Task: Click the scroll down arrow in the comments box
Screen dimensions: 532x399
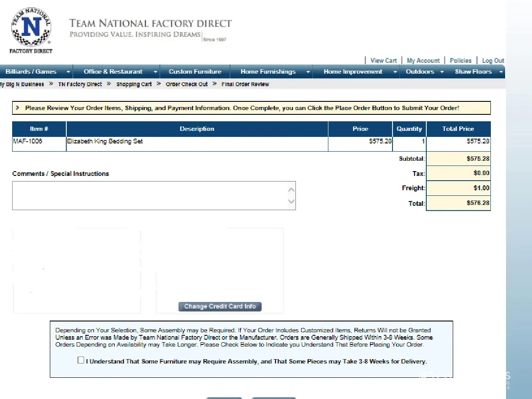Action: (292, 201)
